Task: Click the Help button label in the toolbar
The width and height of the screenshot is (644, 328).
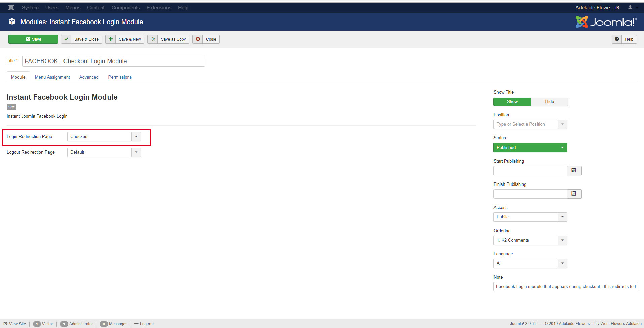Action: coord(629,39)
